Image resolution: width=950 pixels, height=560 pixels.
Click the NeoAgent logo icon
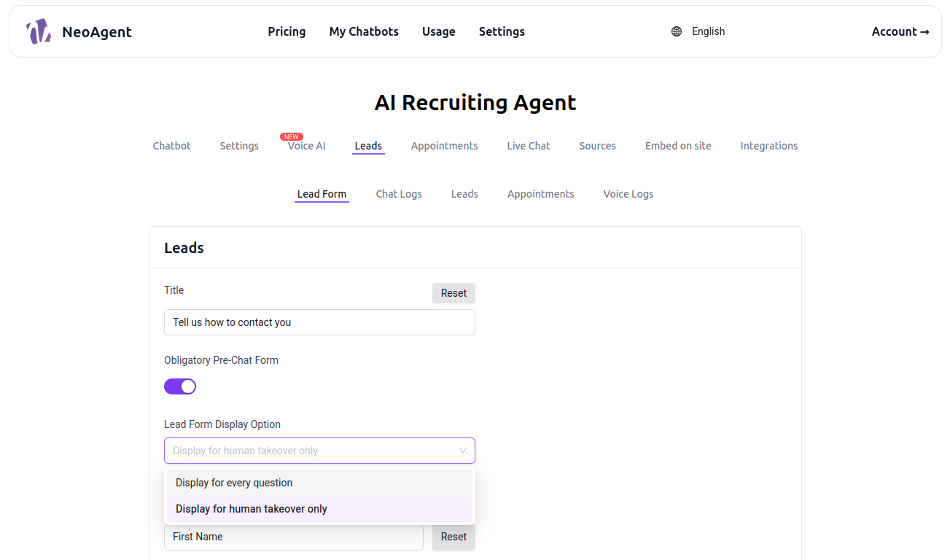[x=38, y=31]
